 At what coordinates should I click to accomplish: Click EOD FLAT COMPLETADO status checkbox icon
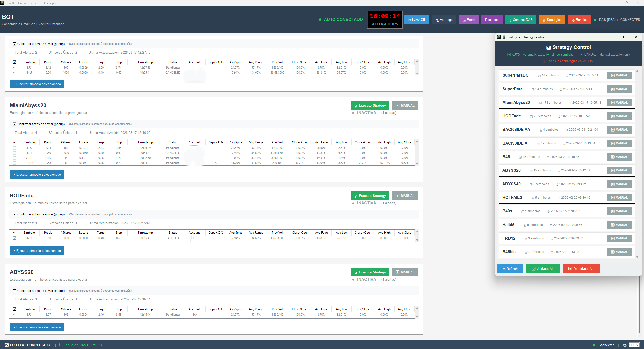click(x=7, y=345)
